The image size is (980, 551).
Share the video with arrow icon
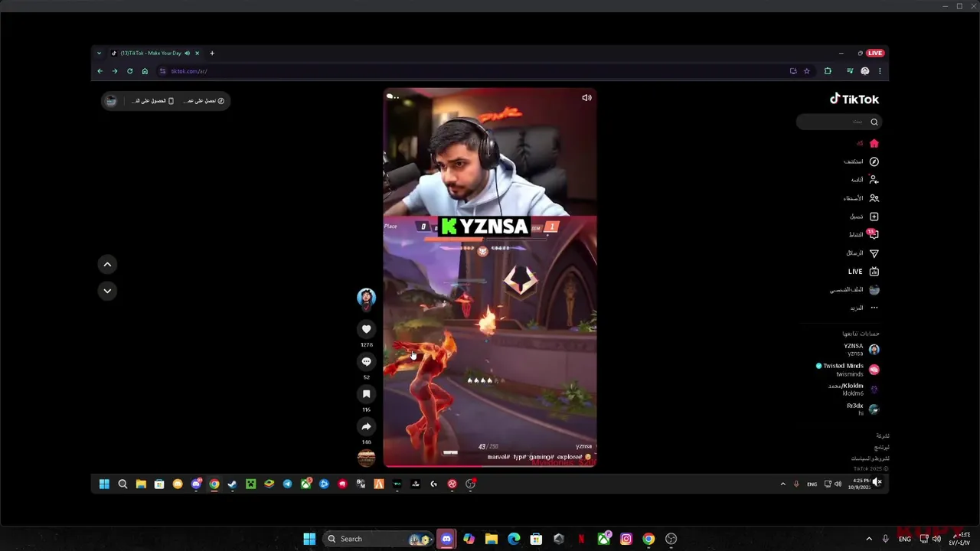pyautogui.click(x=366, y=426)
